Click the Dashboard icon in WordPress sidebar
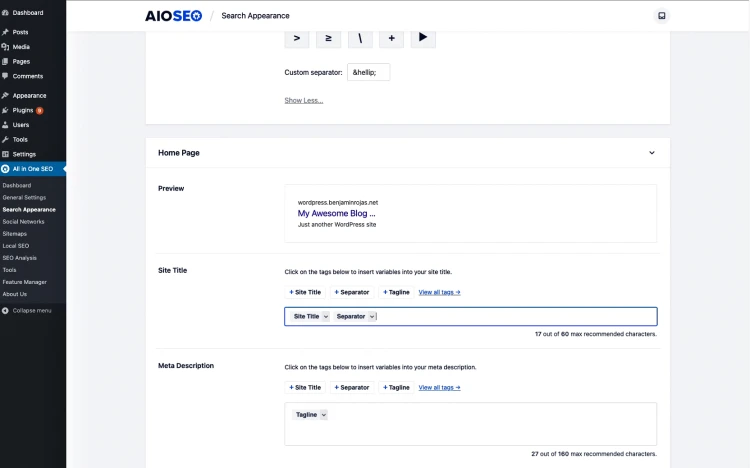 tap(5, 13)
